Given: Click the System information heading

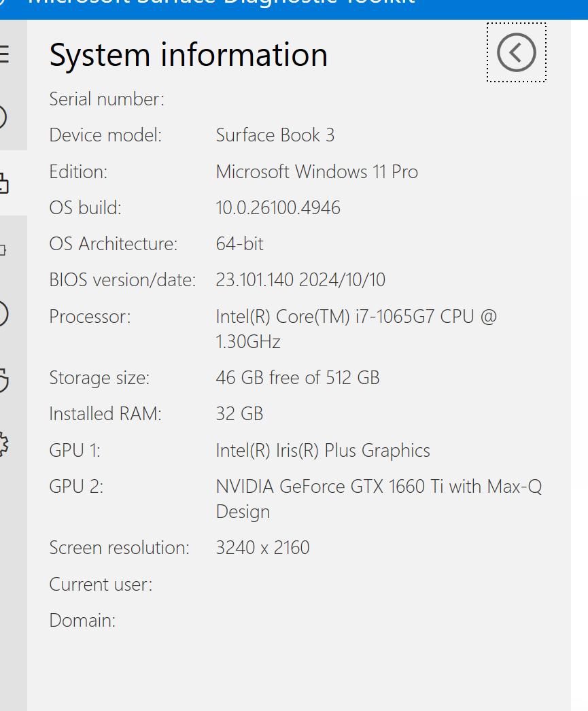Looking at the screenshot, I should pos(188,55).
